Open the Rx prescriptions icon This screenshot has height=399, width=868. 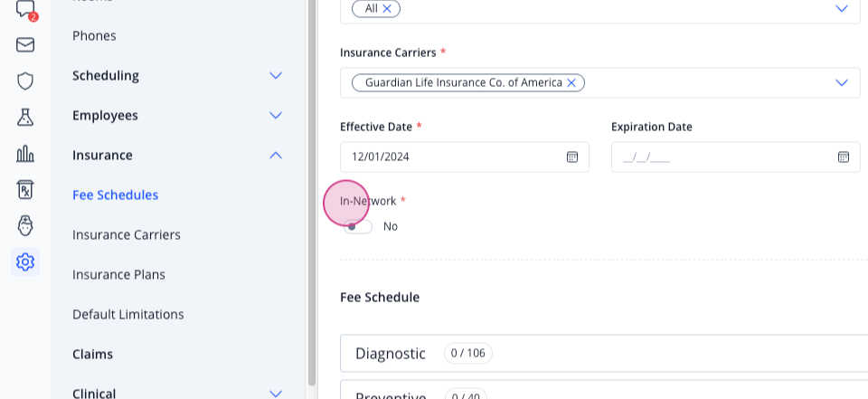tap(25, 189)
